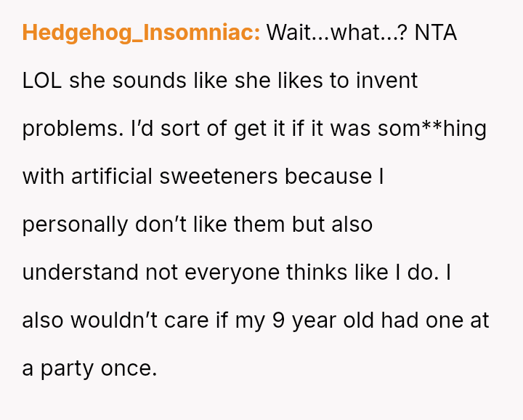
Task: Click the "Wait...what...?" opening text
Action: (336, 33)
